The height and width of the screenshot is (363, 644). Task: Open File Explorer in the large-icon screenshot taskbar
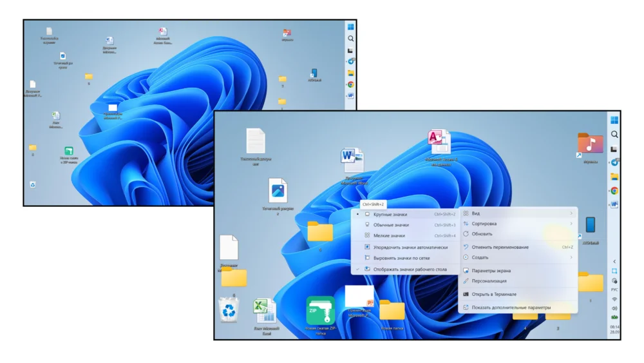click(x=614, y=177)
